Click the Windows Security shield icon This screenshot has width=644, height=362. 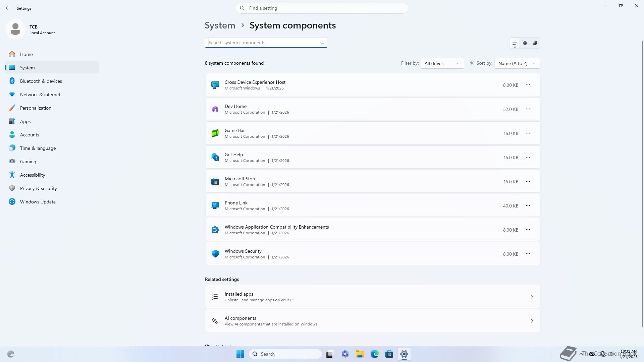pyautogui.click(x=215, y=254)
